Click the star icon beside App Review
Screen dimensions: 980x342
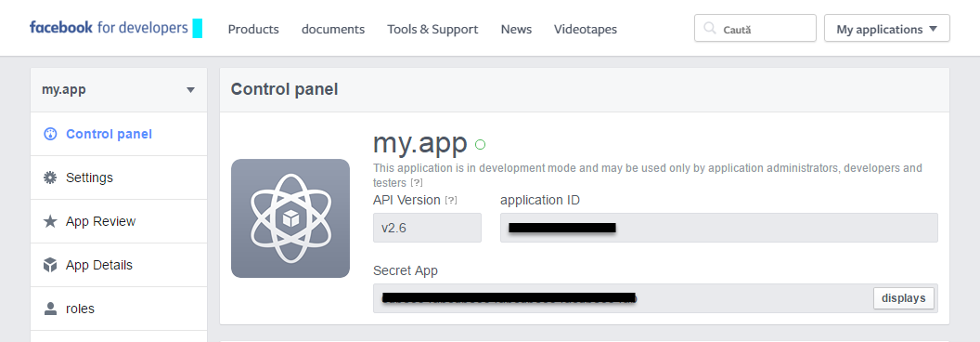[50, 221]
